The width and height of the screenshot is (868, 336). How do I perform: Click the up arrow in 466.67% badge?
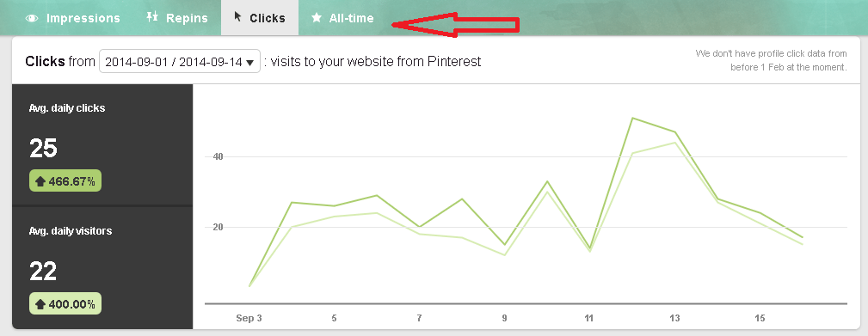[x=40, y=181]
